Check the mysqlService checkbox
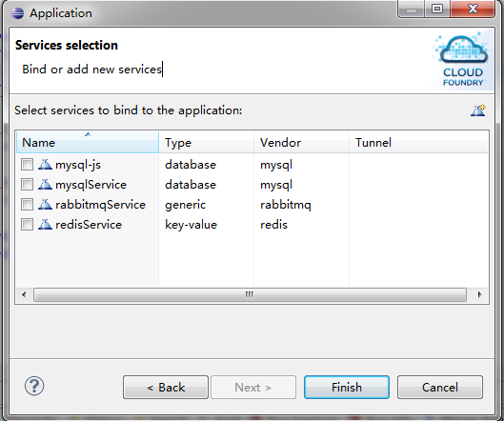The width and height of the screenshot is (504, 421). (27, 185)
